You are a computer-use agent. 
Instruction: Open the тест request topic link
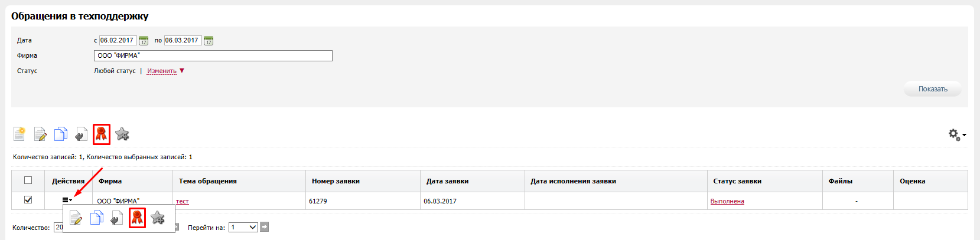[183, 202]
